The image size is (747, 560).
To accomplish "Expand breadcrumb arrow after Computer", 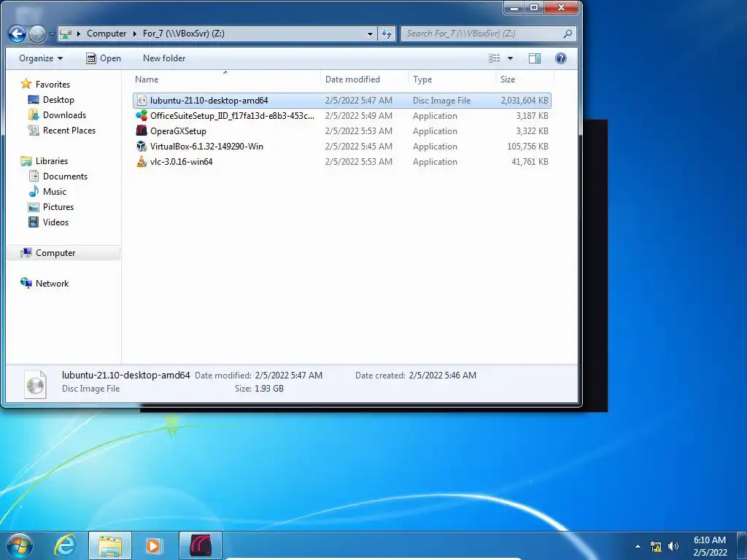I will (134, 34).
